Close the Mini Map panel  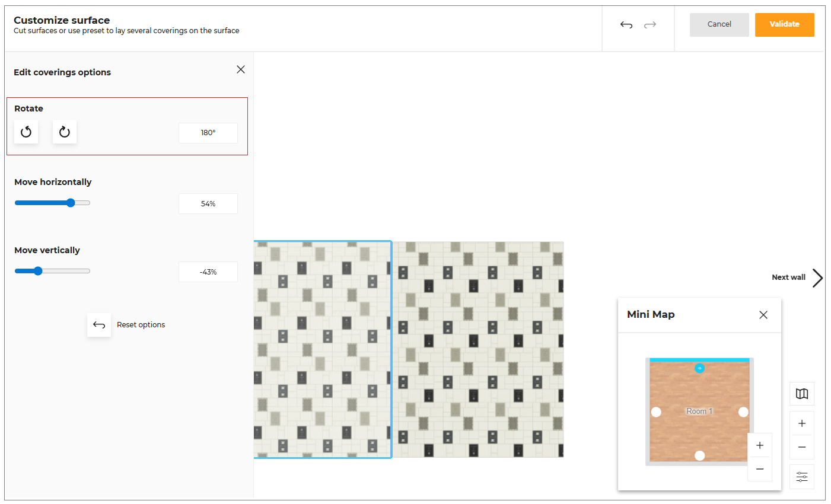pos(763,315)
